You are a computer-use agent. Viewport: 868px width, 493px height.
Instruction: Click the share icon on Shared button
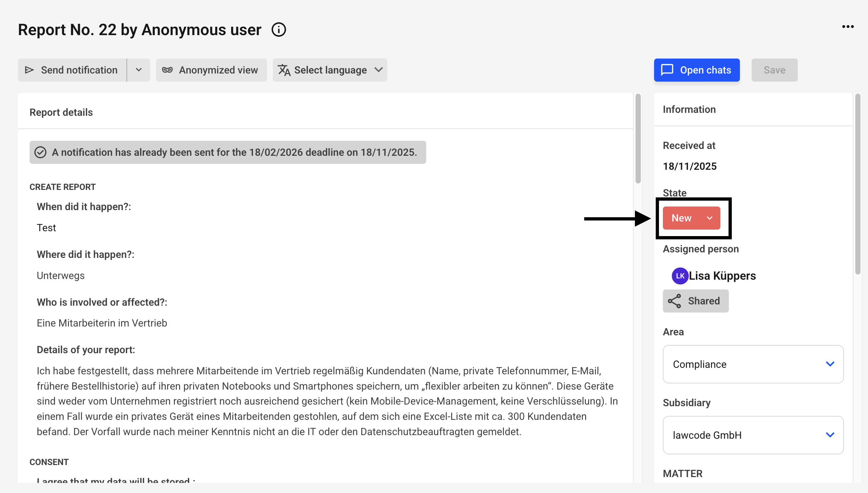point(674,301)
